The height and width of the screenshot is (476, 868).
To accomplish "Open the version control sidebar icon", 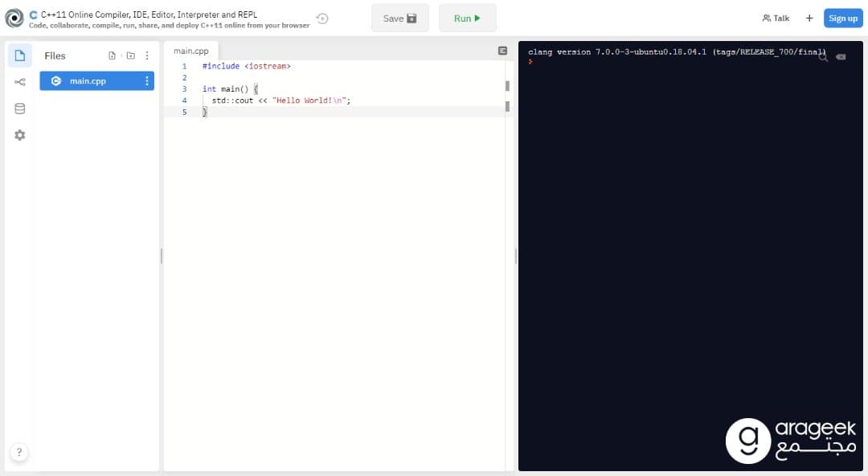I will [20, 82].
